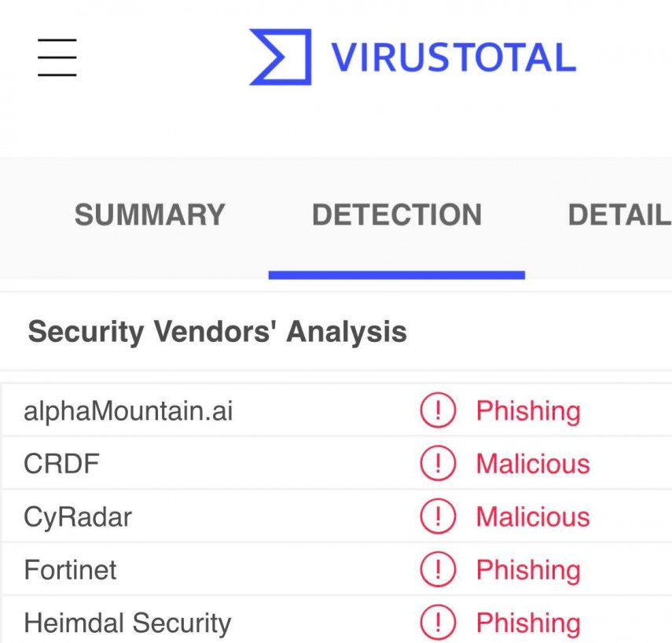Click the alphaMountain.ai warning icon
This screenshot has height=643, width=672.
pyautogui.click(x=438, y=410)
